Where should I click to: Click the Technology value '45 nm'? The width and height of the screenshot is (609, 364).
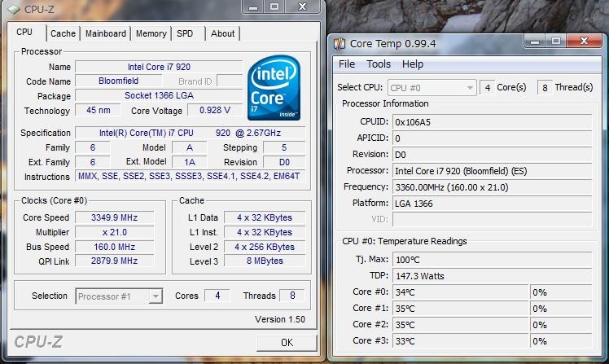pos(99,110)
